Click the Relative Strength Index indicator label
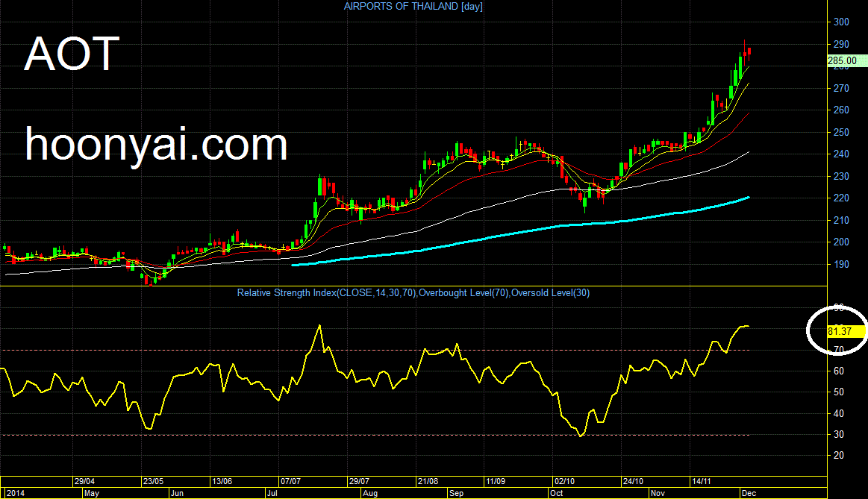 (413, 292)
